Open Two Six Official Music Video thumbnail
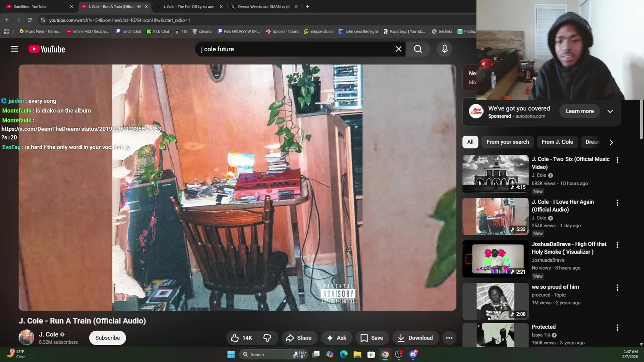This screenshot has height=362, width=644. [x=496, y=174]
